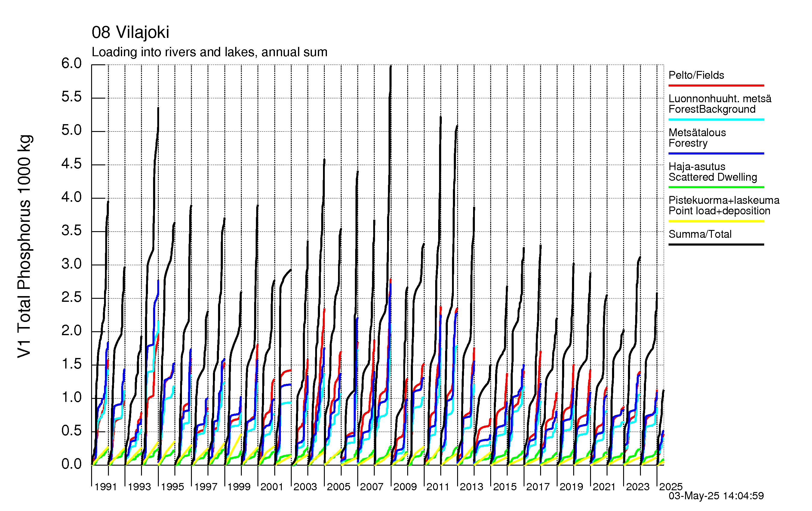Select the 'Pelto/Fields' legend label
812x511 pixels.
tap(696, 75)
